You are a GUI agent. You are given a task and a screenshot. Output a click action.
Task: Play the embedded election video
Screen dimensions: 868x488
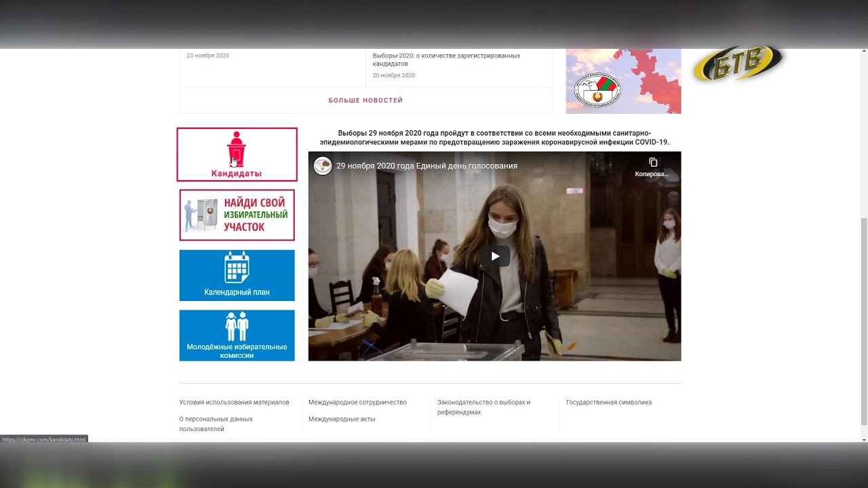pos(495,256)
